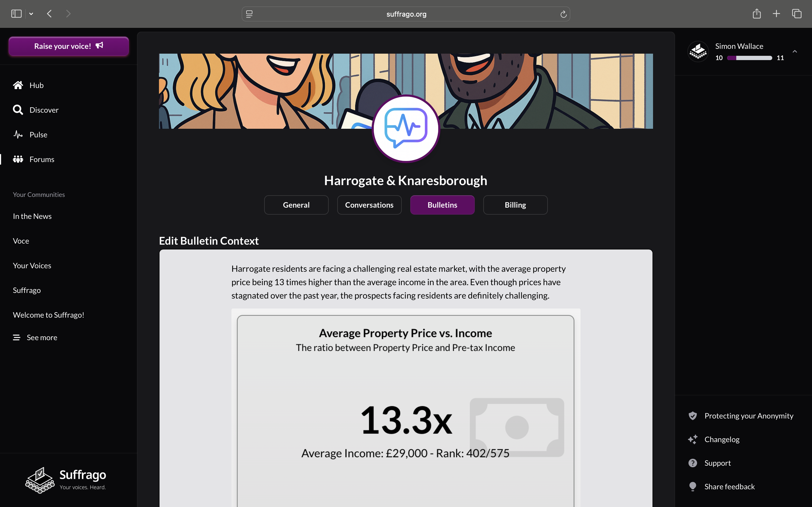Open Protecting your Anonymity via its shield icon

pyautogui.click(x=693, y=416)
